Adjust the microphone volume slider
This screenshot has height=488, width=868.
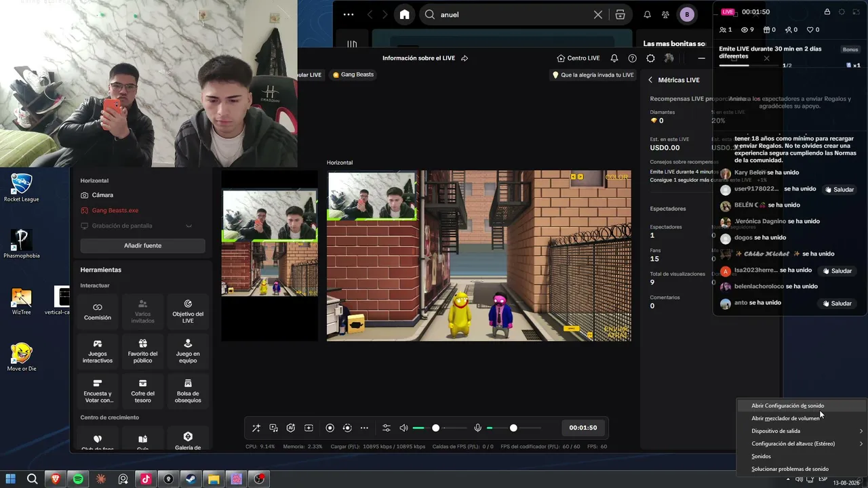coord(514,428)
